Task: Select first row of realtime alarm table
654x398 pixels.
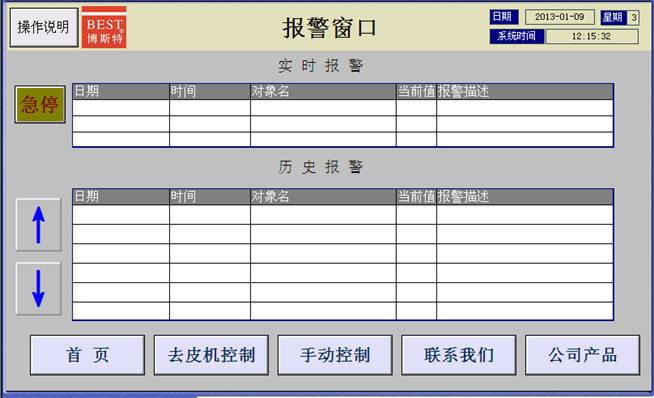Action: [x=343, y=108]
